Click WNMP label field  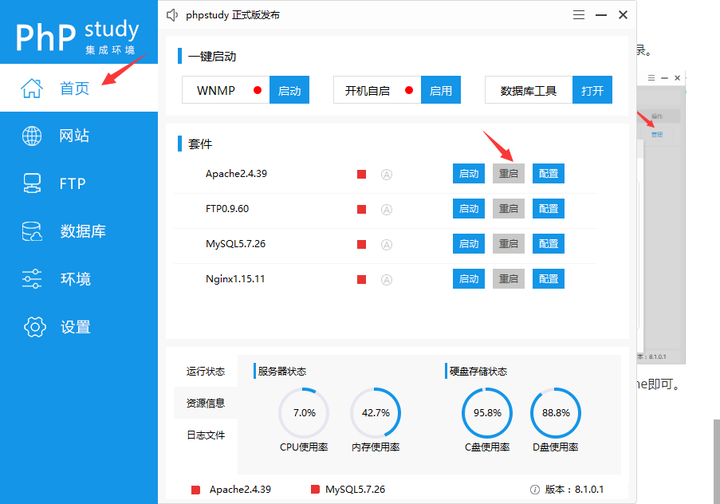coord(226,90)
